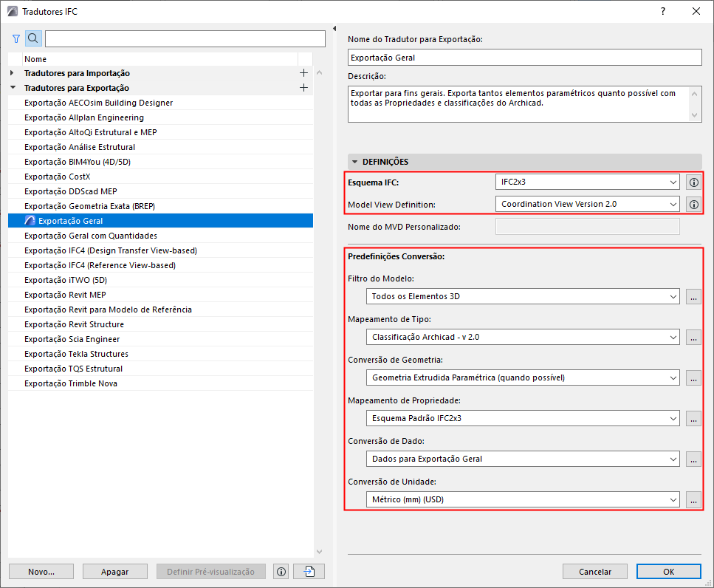Viewport: 714px width, 588px height.
Task: Select Exportação IFC4 (Reference View-based)
Action: click(160, 265)
